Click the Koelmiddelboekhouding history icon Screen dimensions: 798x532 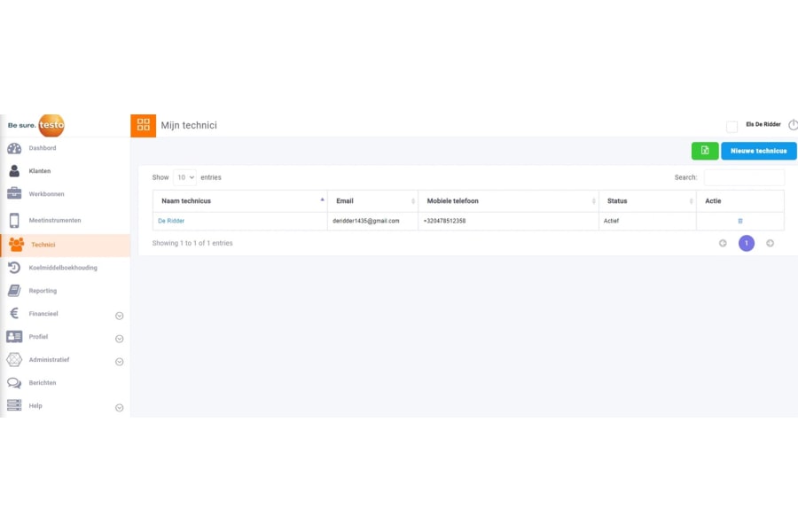click(x=14, y=268)
